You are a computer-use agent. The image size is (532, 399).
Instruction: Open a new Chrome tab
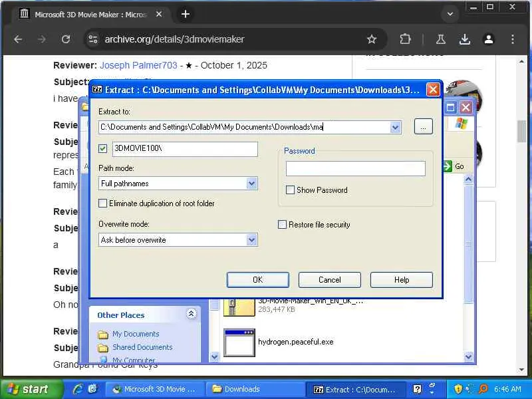pos(186,14)
